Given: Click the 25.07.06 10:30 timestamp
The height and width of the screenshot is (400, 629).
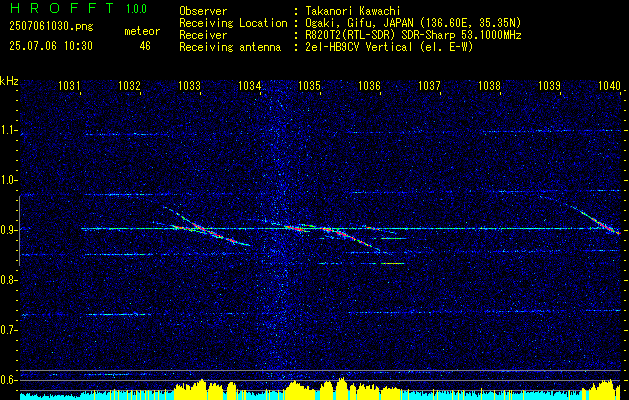Looking at the screenshot, I should click(51, 46).
